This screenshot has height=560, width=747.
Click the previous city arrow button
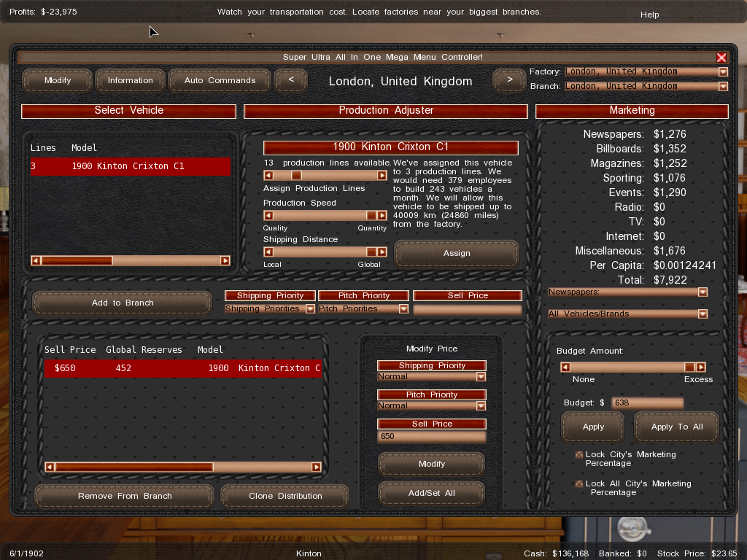pos(291,80)
